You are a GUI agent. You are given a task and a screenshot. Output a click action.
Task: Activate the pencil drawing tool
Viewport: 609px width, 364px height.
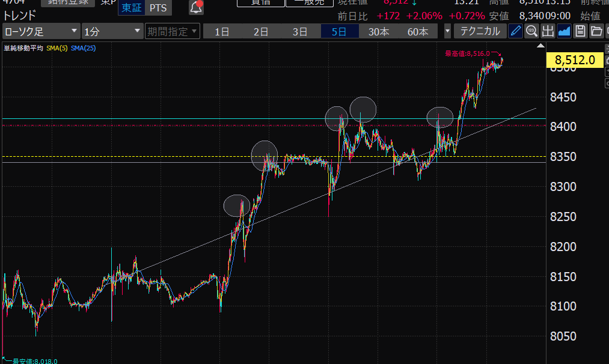pyautogui.click(x=515, y=31)
